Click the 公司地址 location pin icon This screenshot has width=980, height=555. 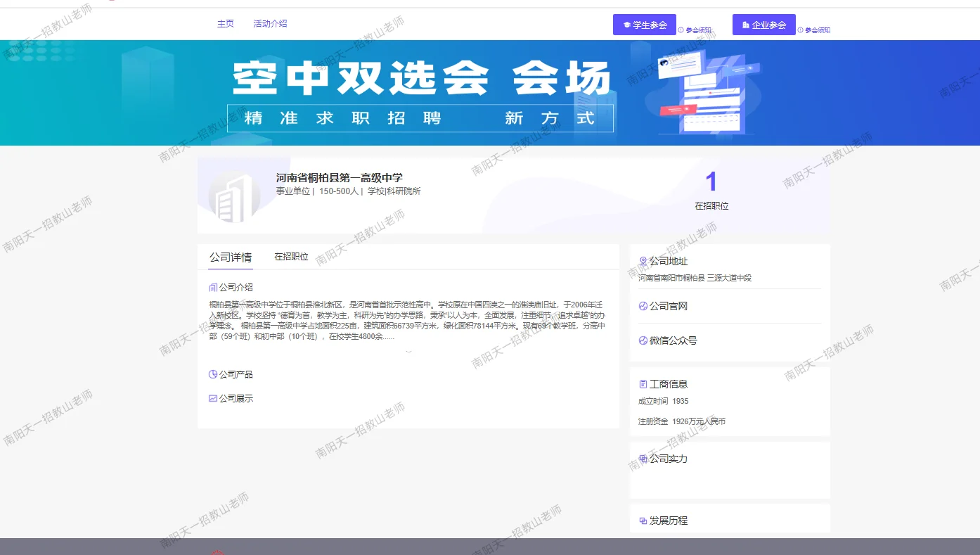click(x=642, y=260)
